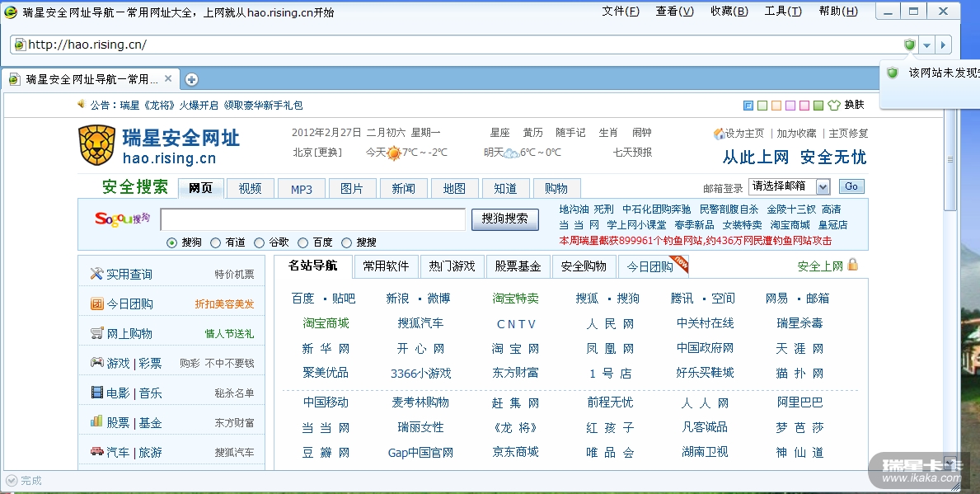
Task: Click the mailbox Go button
Action: point(851,186)
